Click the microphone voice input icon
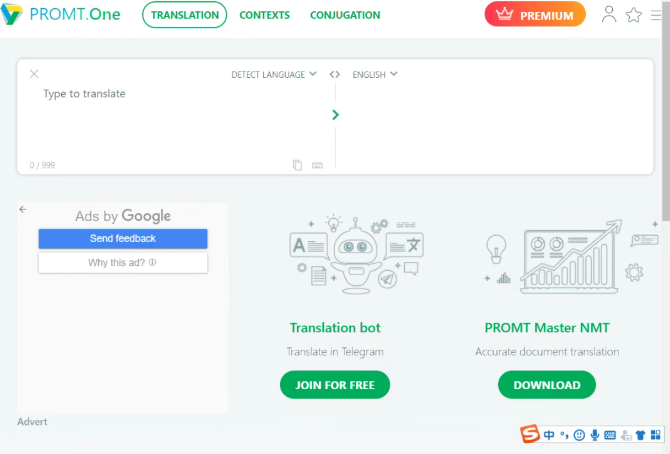Viewport: 670px width, 454px height. point(594,435)
